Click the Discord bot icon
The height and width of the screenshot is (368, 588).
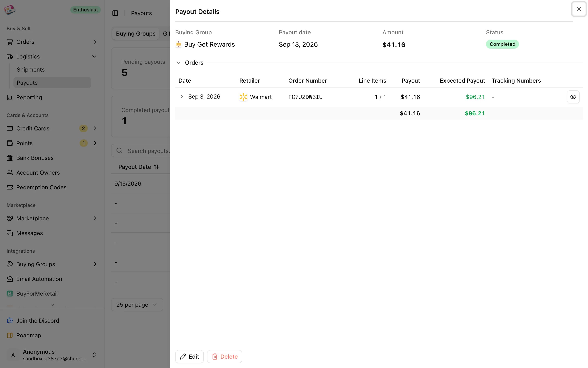pyautogui.click(x=10, y=321)
